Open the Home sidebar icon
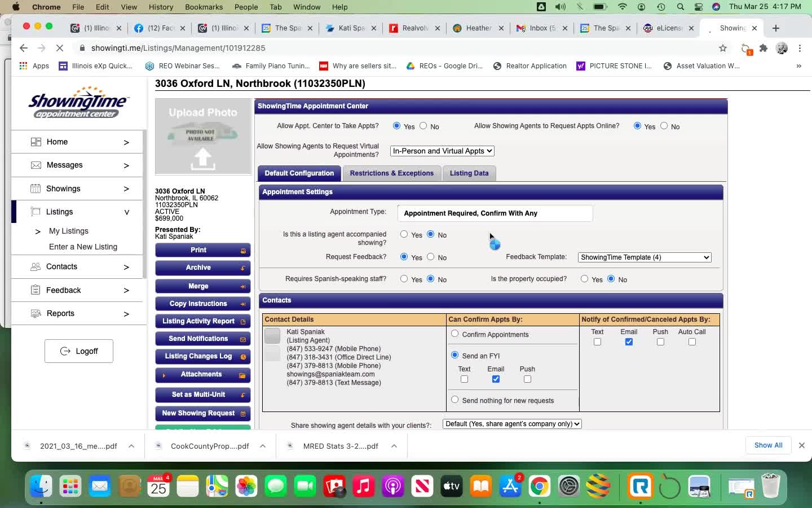The height and width of the screenshot is (508, 812). [36, 142]
